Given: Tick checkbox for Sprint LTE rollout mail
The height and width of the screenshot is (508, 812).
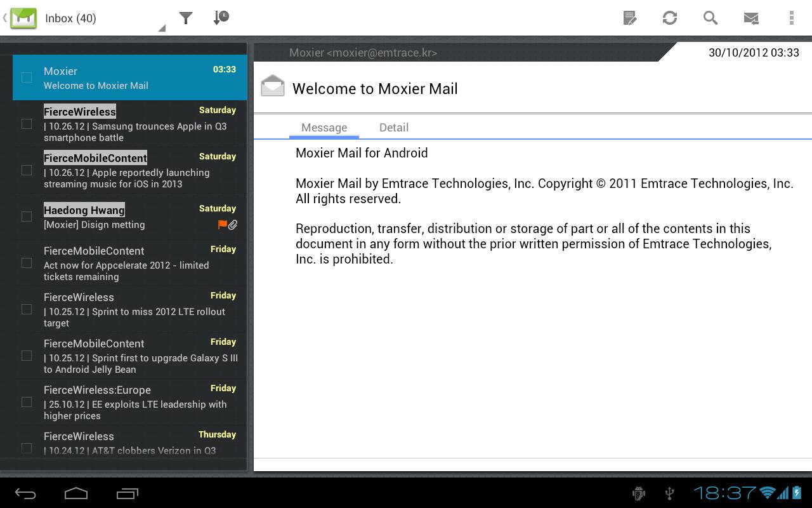Looking at the screenshot, I should point(27,309).
